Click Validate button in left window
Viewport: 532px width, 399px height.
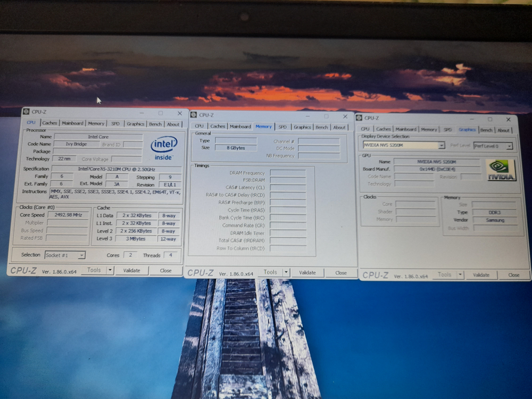131,270
